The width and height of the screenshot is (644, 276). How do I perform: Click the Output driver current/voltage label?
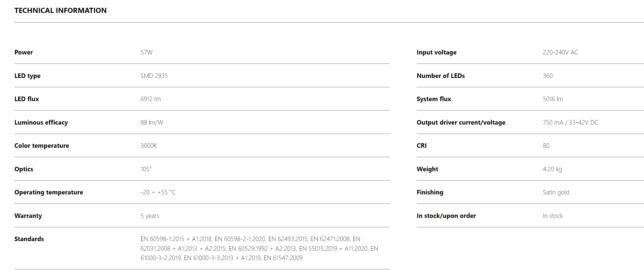(461, 122)
